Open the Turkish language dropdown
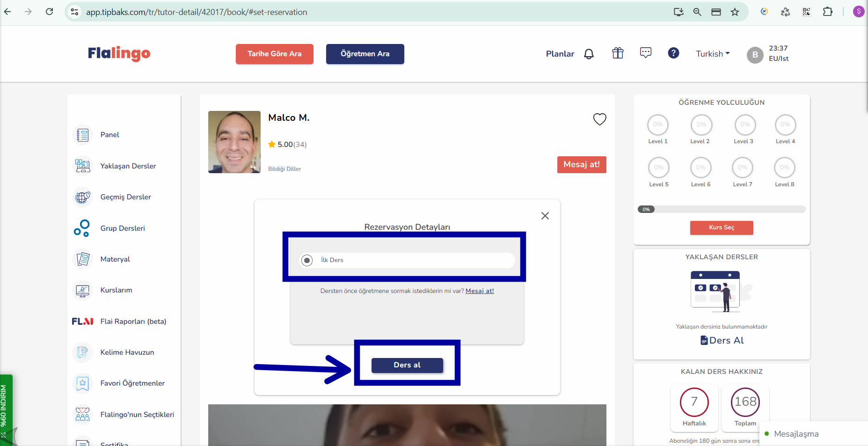The width and height of the screenshot is (868, 446). click(x=713, y=54)
